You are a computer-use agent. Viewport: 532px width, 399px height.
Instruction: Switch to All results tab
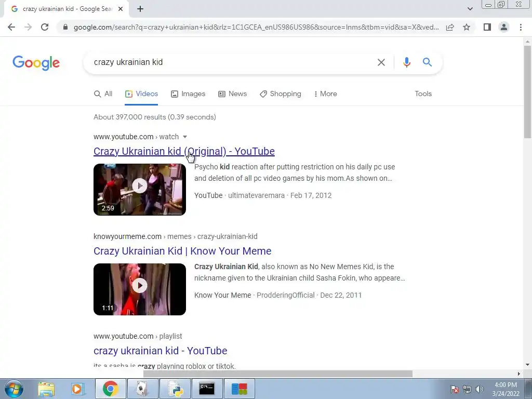point(103,94)
